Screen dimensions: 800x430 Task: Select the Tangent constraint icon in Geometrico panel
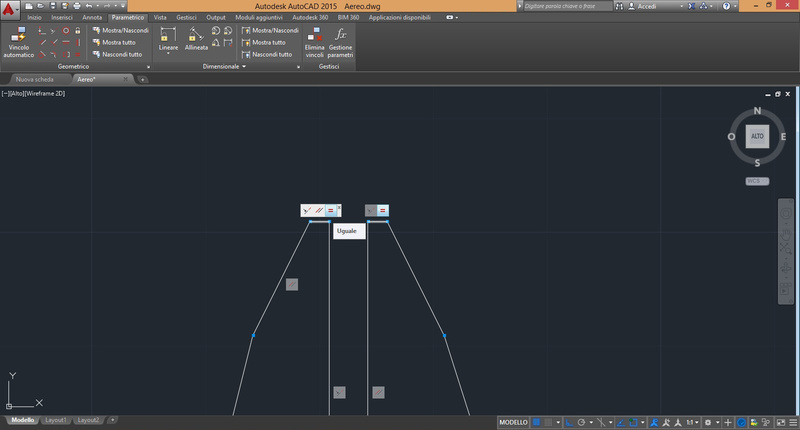[42, 55]
